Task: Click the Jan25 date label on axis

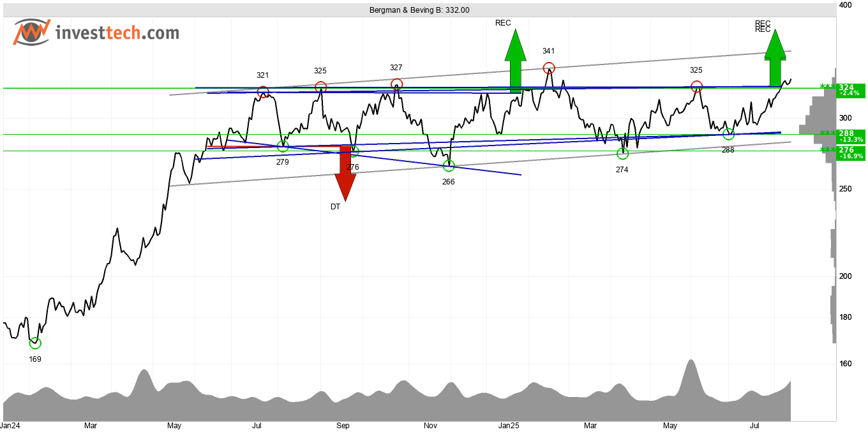Action: pyautogui.click(x=509, y=425)
